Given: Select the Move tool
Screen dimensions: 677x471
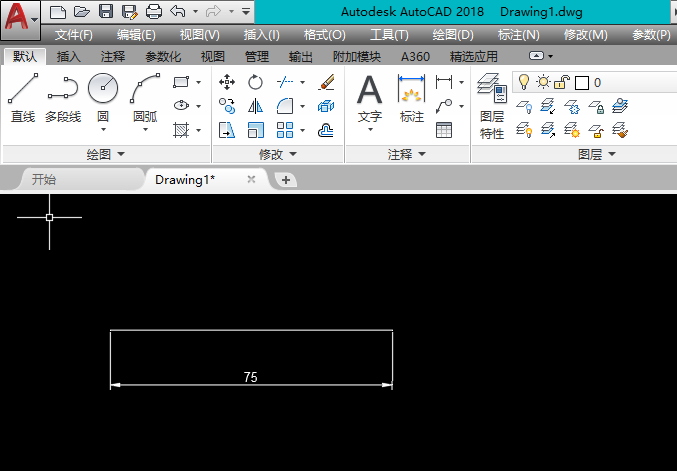Looking at the screenshot, I should click(x=227, y=82).
